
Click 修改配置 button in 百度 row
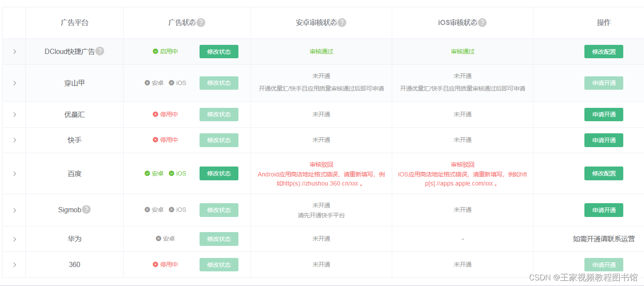(604, 173)
